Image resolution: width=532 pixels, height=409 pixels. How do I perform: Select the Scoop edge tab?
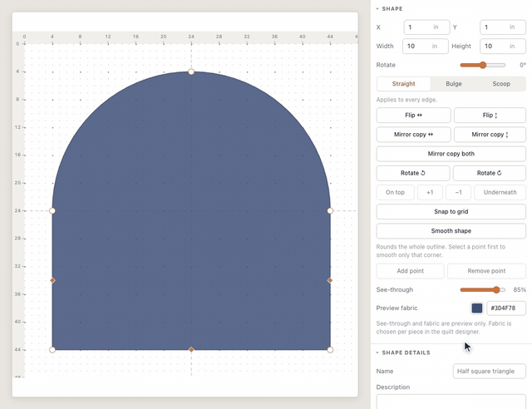[x=501, y=84]
